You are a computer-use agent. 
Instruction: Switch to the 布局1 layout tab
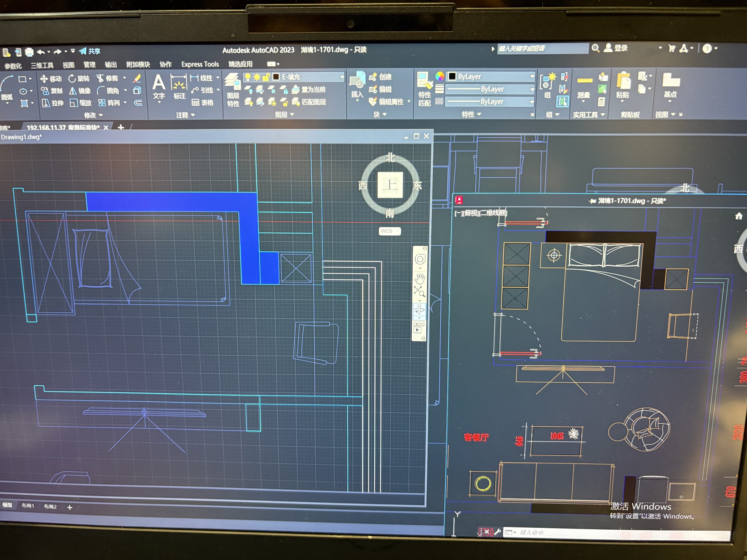pos(28,506)
